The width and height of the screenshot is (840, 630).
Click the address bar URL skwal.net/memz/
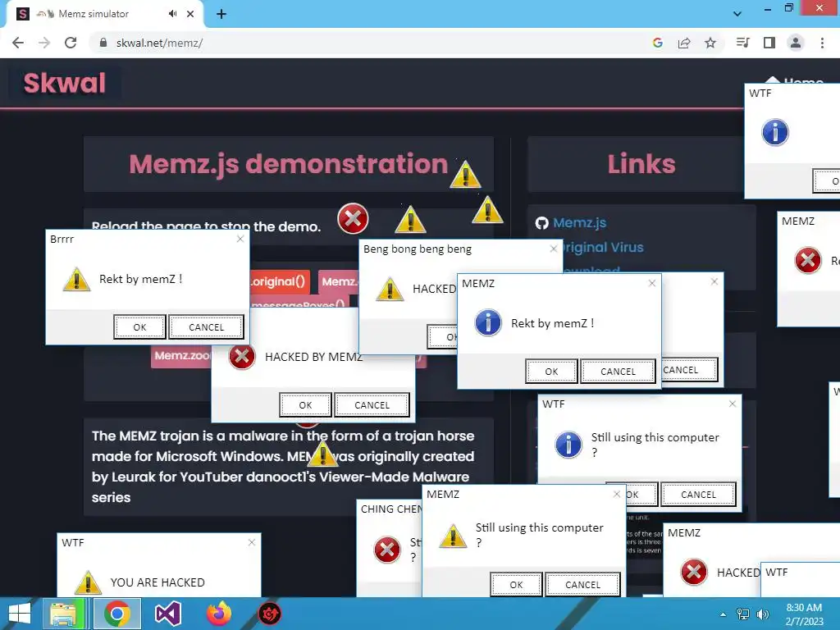click(159, 43)
